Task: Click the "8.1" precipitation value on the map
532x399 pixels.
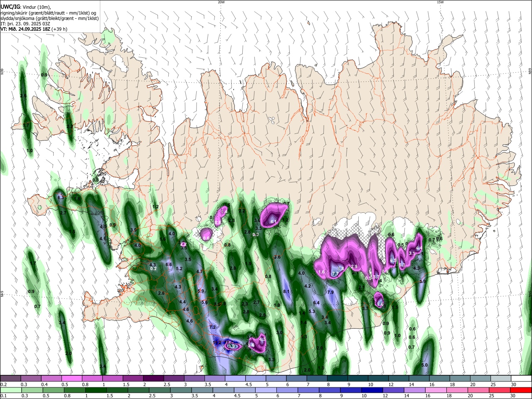Action: pos(286,292)
